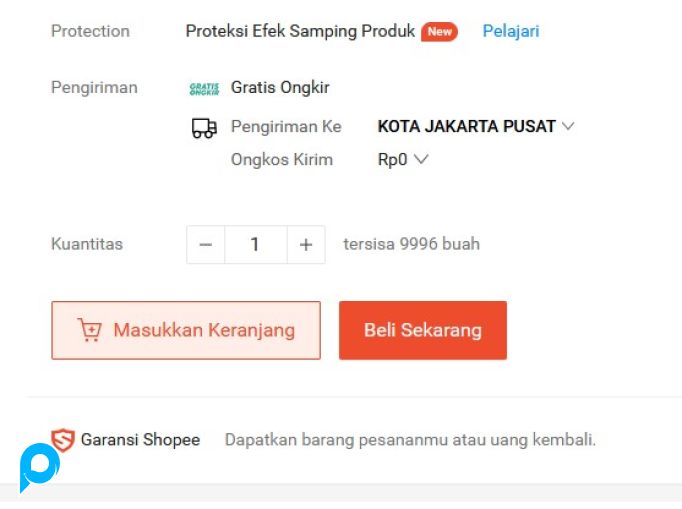
Task: Click the cart icon in Masukkan Keranjang
Action: (89, 330)
